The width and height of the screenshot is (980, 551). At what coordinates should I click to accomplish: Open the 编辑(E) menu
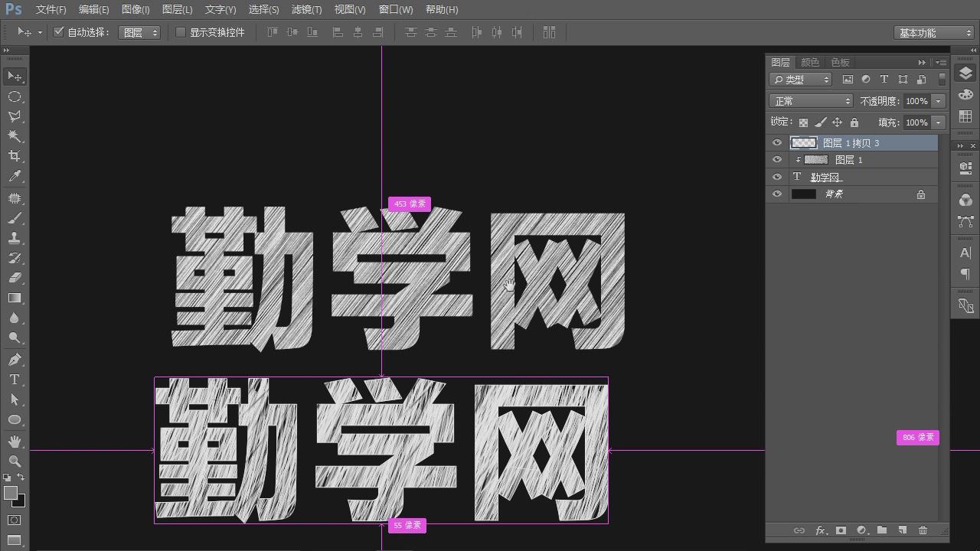coord(93,10)
